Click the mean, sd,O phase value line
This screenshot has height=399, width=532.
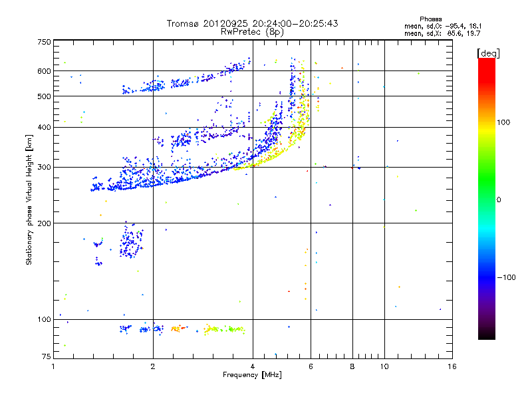tap(443, 26)
